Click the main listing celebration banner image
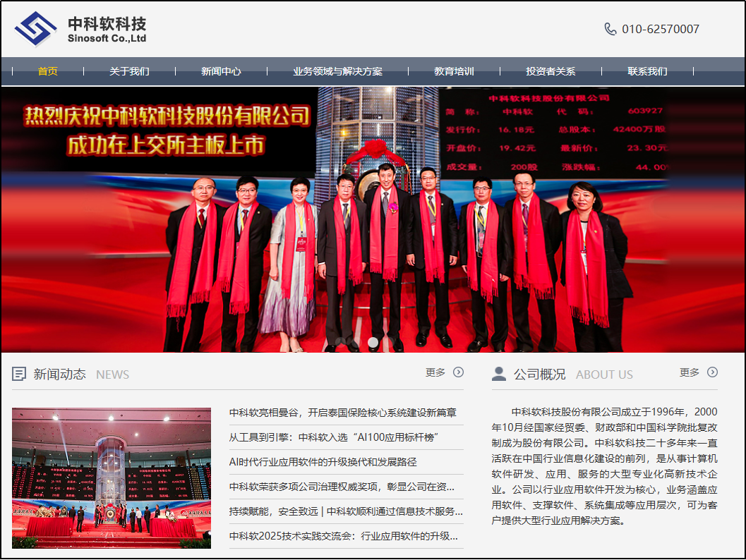The width and height of the screenshot is (746, 560). pyautogui.click(x=373, y=219)
